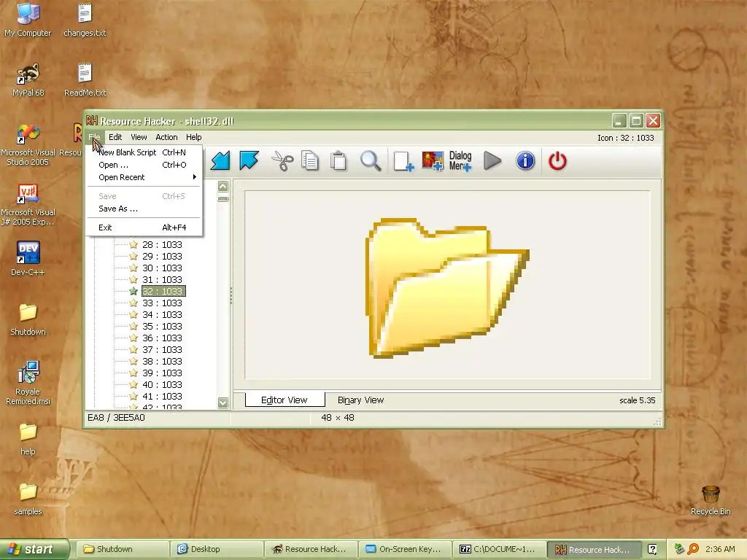The width and height of the screenshot is (747, 560).
Task: Click the blue Info icon
Action: [x=525, y=160]
